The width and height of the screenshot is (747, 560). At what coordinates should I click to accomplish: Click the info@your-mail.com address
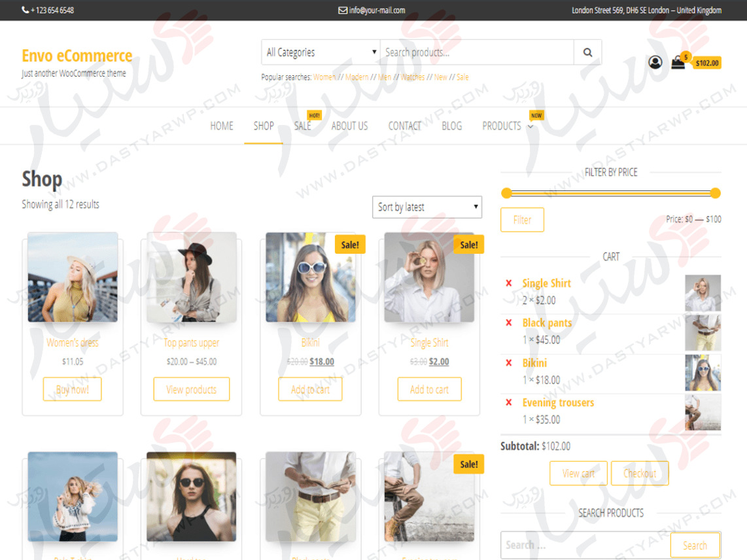pos(377,10)
